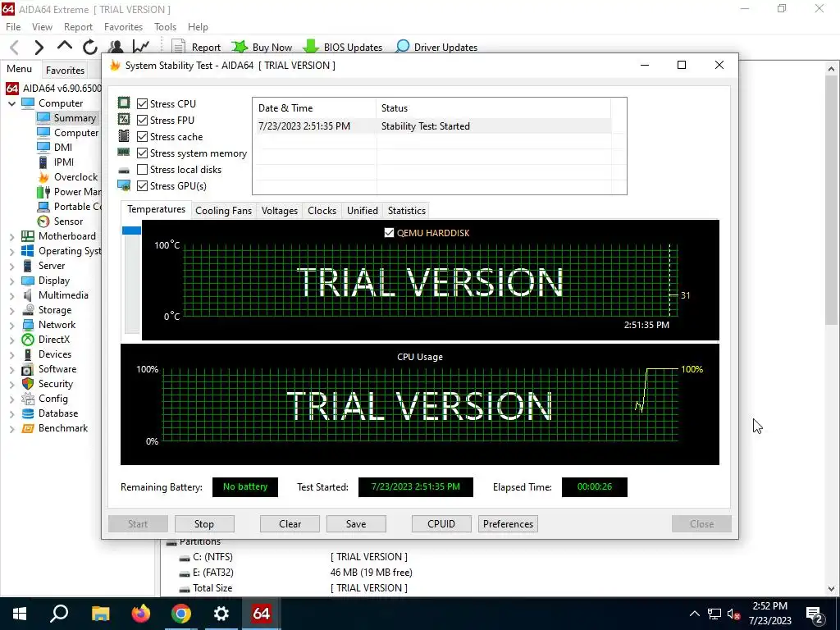Open BIOS Updates from toolbar
This screenshot has height=630, width=840.
pos(342,47)
